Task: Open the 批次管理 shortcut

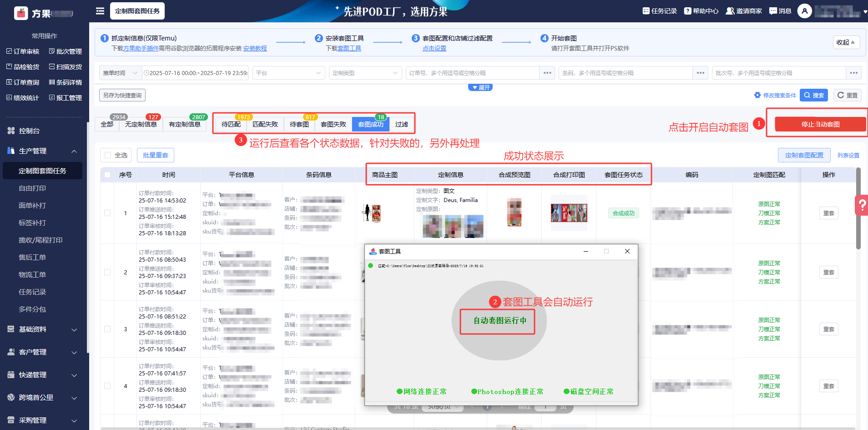Action: click(x=66, y=51)
